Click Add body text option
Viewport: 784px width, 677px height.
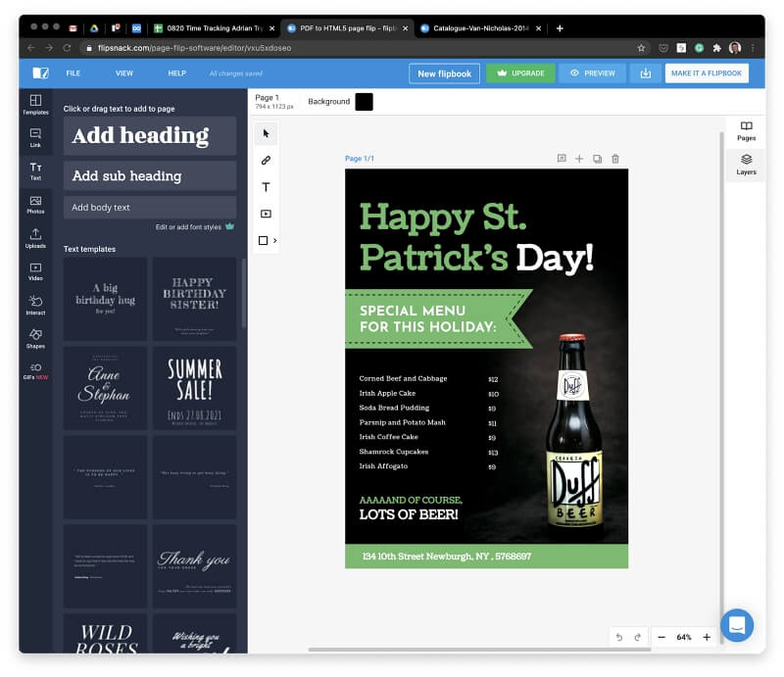click(x=150, y=207)
